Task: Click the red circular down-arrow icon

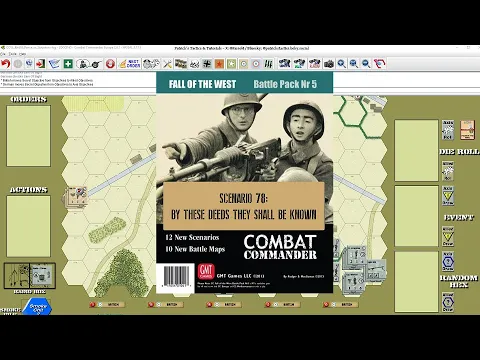Action: point(110,63)
